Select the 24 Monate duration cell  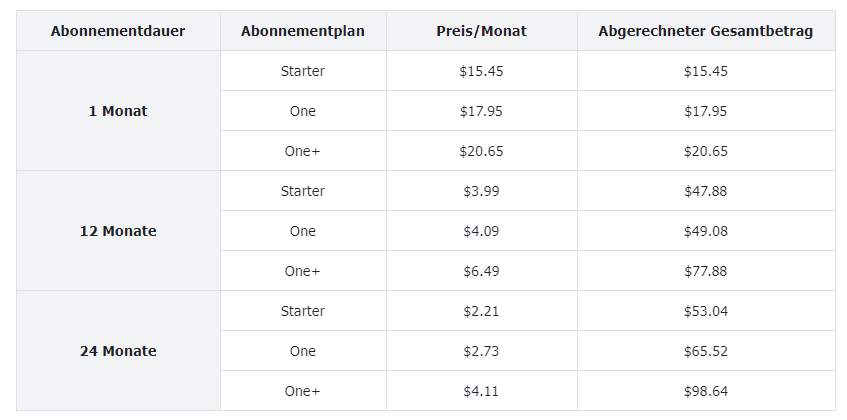tap(118, 350)
